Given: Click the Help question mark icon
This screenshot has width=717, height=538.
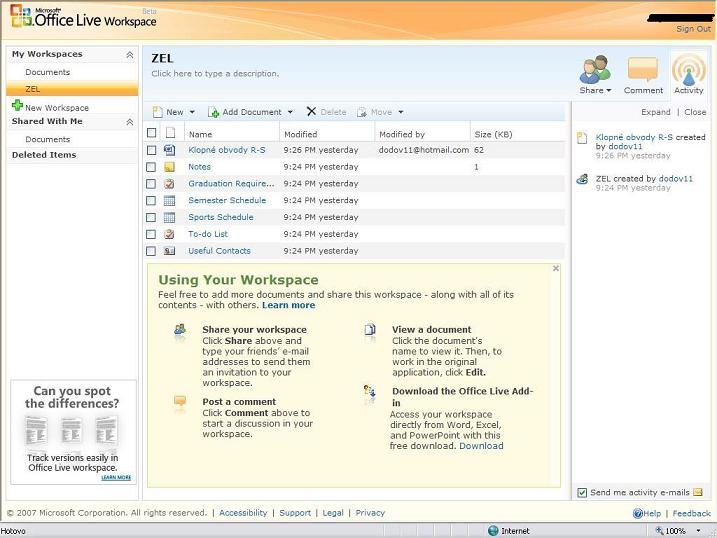Looking at the screenshot, I should tap(638, 513).
